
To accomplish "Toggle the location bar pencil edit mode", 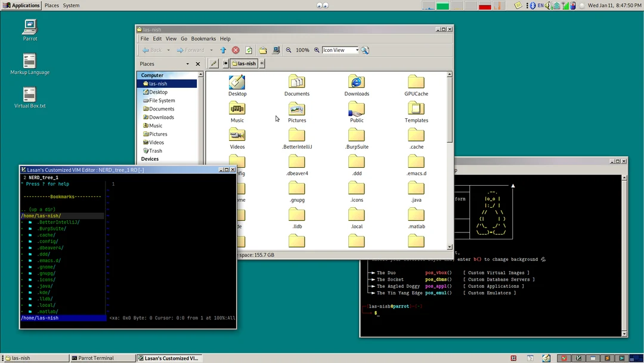I will (x=213, y=63).
